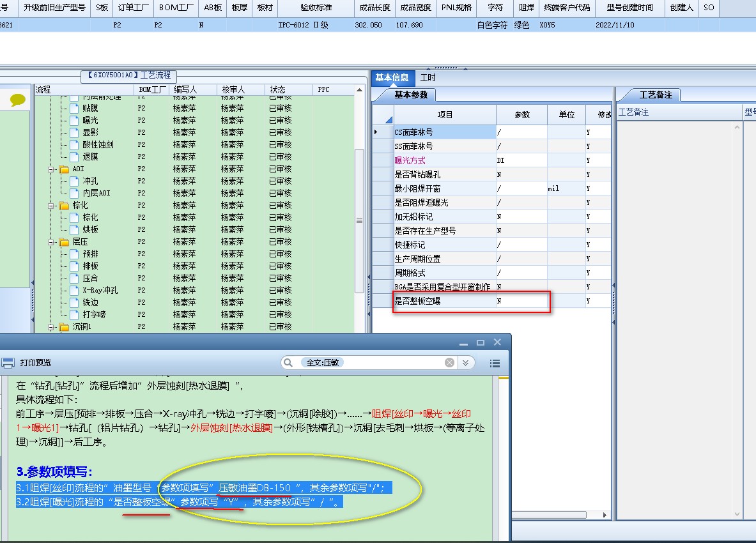The image size is (756, 543).
Task: Select the 生产周期位置 row
Action: tap(493, 259)
